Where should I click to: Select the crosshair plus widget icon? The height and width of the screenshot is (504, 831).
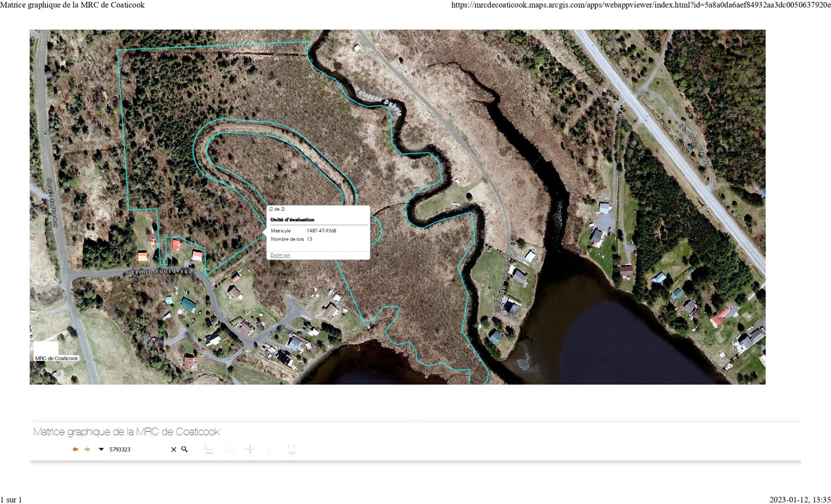(x=250, y=449)
